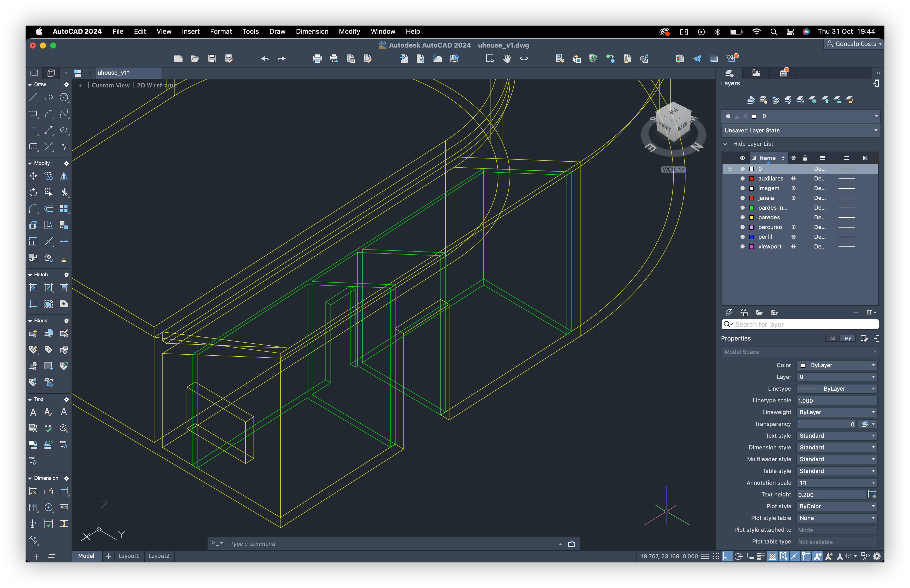910x588 pixels.
Task: Select the Rectangle draw tool
Action: [x=33, y=114]
